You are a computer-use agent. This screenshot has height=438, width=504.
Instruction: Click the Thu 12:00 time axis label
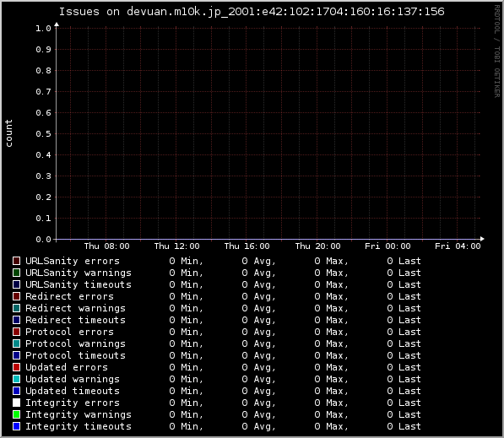176,246
